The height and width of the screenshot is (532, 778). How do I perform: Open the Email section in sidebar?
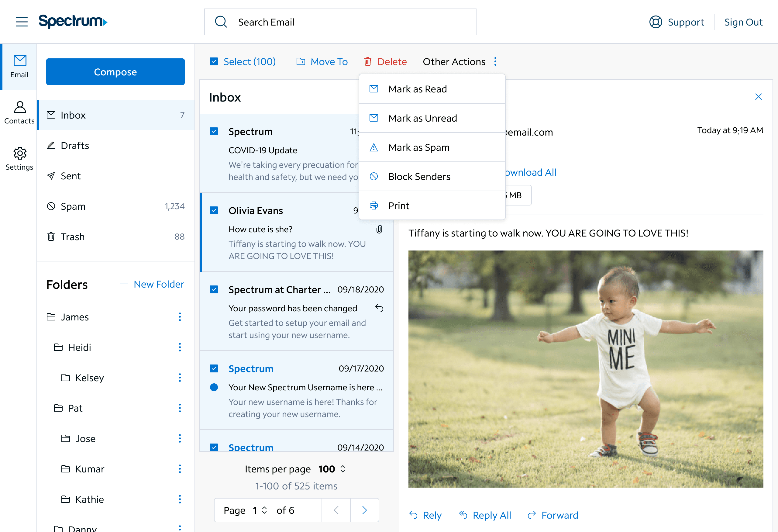tap(19, 67)
